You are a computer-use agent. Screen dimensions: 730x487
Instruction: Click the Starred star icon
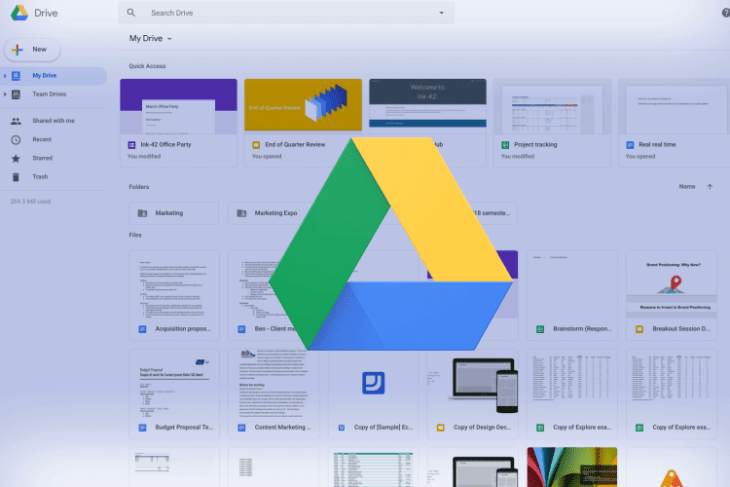pyautogui.click(x=16, y=158)
